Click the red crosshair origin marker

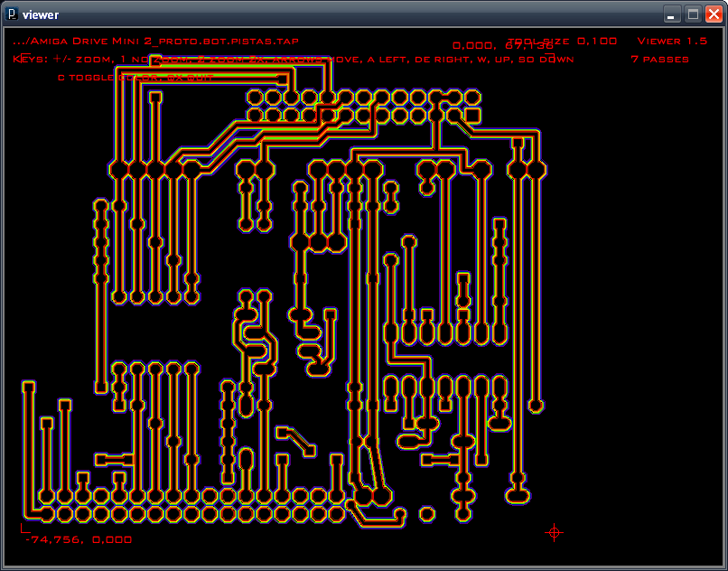coord(554,532)
